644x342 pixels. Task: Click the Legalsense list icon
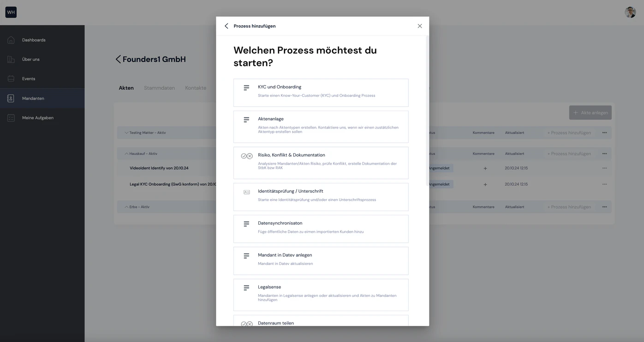[246, 288]
